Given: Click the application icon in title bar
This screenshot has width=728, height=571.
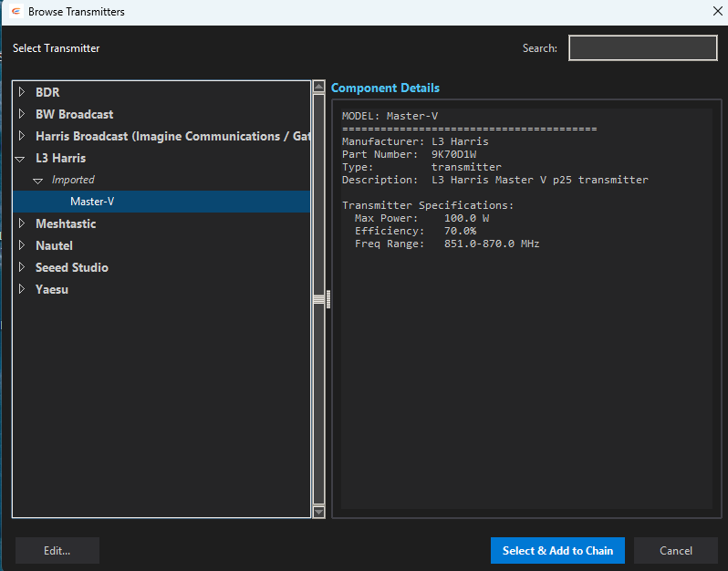Looking at the screenshot, I should pos(16,11).
